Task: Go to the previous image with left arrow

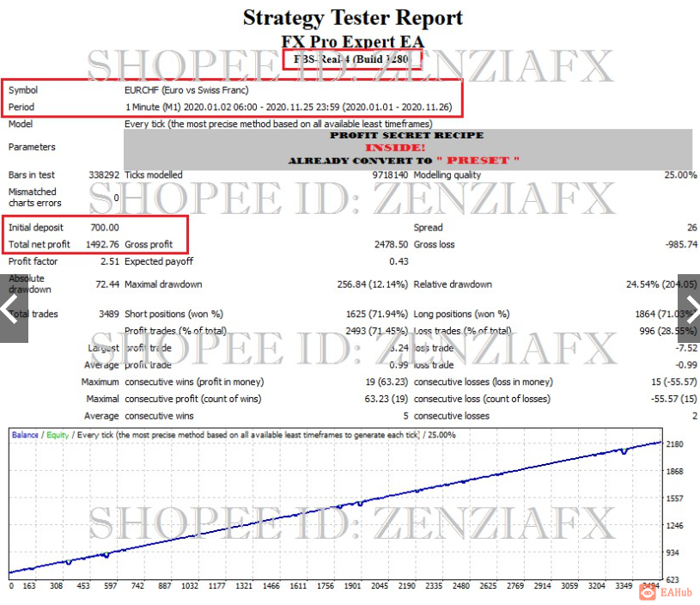Action: coord(14,309)
